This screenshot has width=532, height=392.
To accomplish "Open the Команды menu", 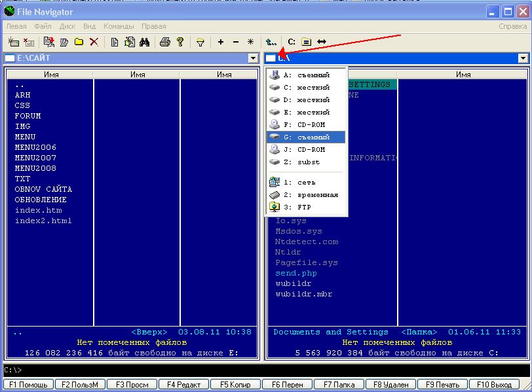I will pos(119,26).
